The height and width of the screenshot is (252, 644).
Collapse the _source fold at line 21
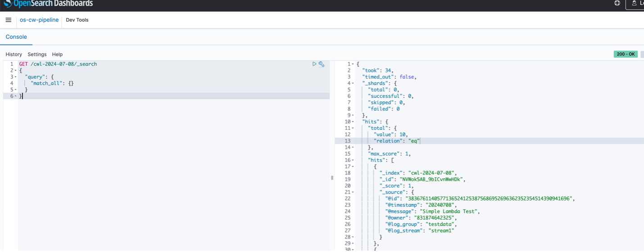click(x=353, y=192)
